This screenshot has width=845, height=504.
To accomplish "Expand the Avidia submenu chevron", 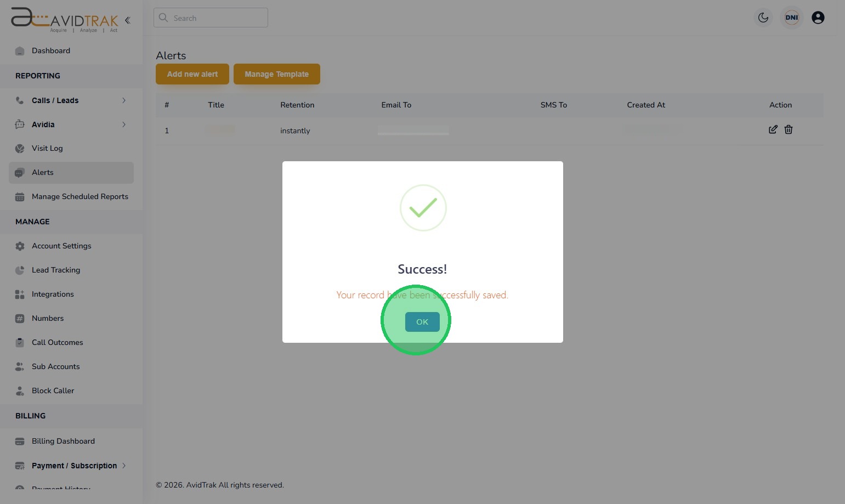I will [124, 124].
